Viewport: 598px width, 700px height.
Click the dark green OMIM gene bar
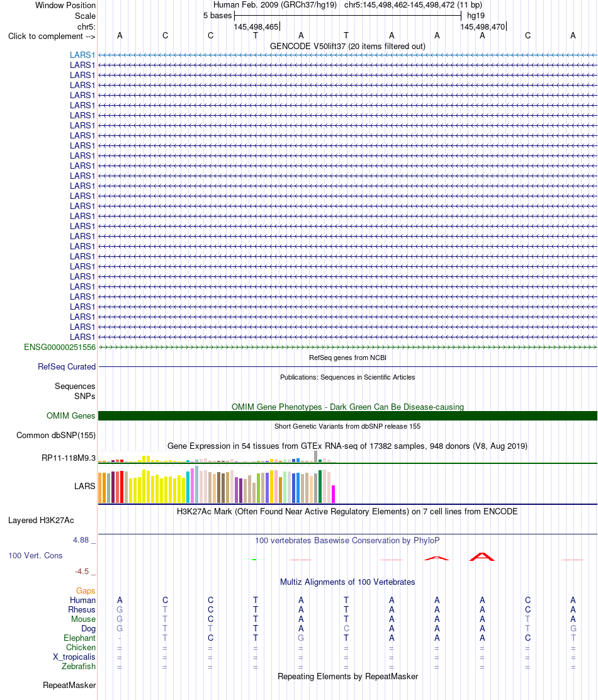click(x=347, y=415)
